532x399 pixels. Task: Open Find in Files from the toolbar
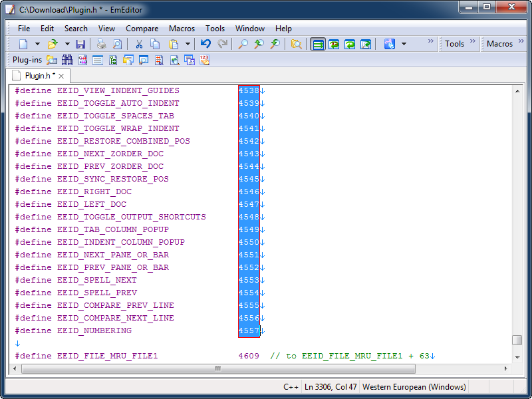296,44
